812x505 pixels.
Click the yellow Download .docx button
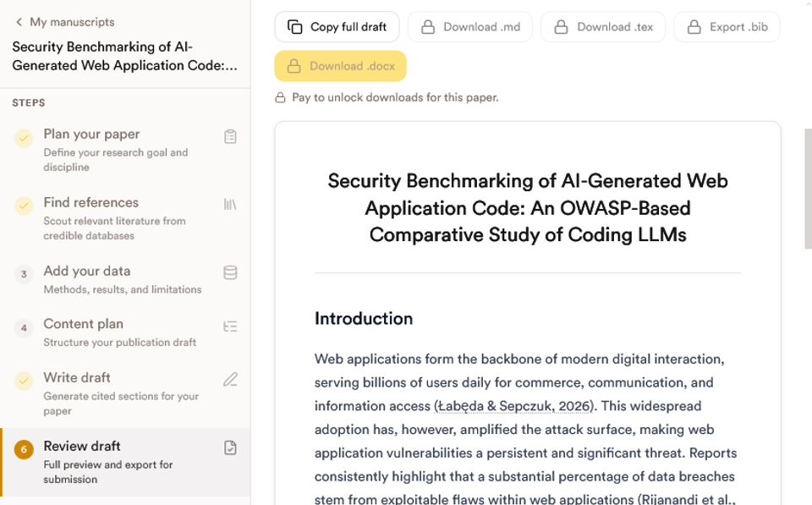(340, 66)
